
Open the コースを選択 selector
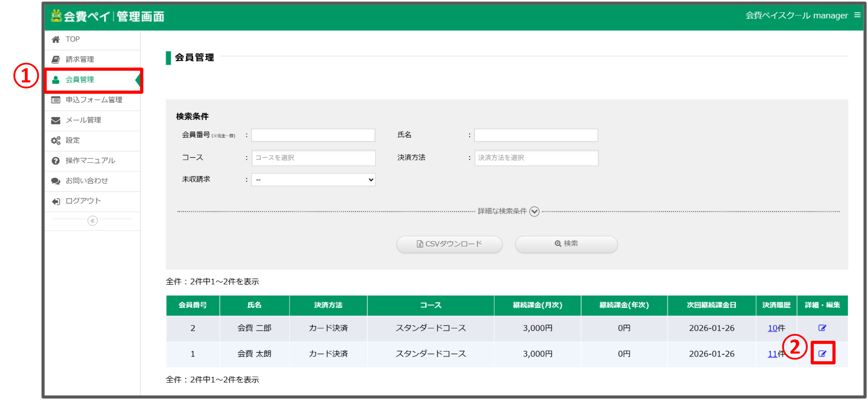pyautogui.click(x=313, y=158)
